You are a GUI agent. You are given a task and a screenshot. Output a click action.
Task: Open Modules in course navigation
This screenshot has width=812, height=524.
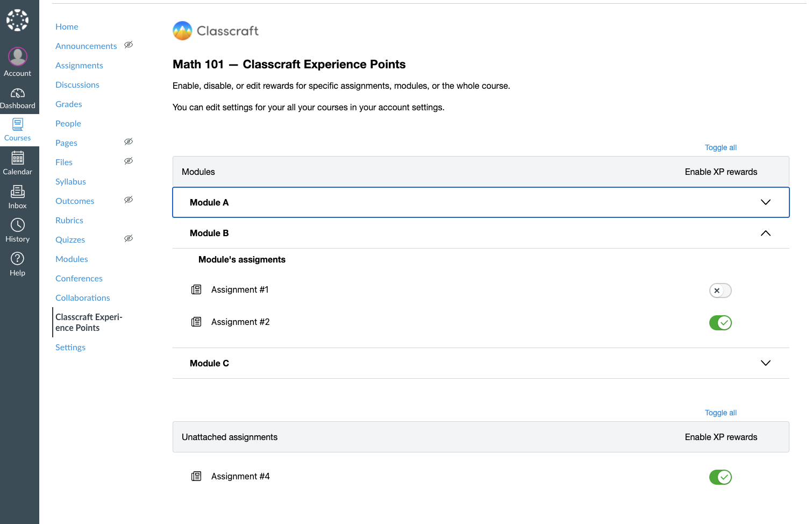[72, 259]
